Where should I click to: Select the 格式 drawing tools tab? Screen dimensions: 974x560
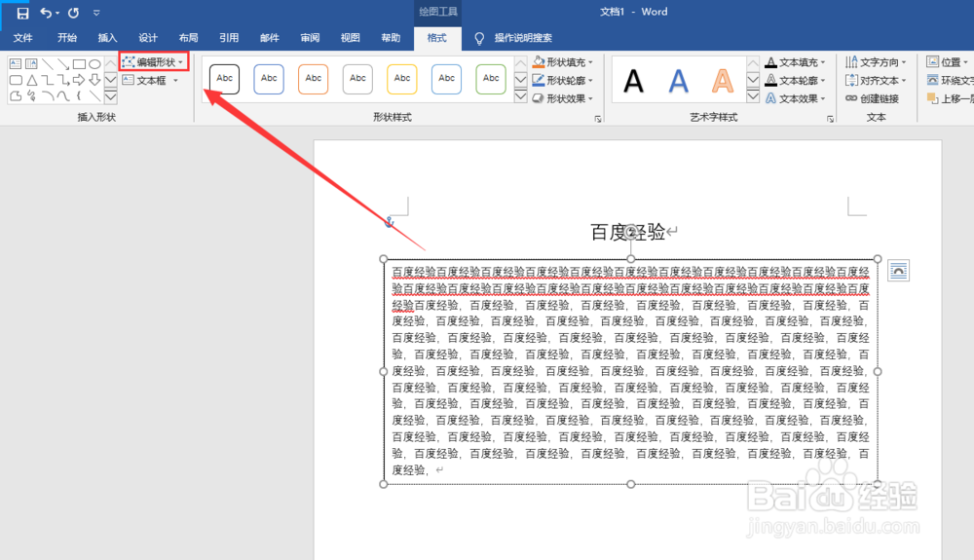pyautogui.click(x=437, y=38)
